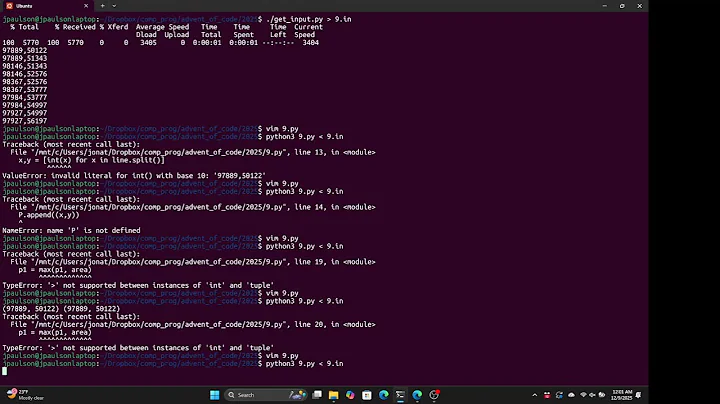
Task: Open the notifications bell icon
Action: coord(639,395)
